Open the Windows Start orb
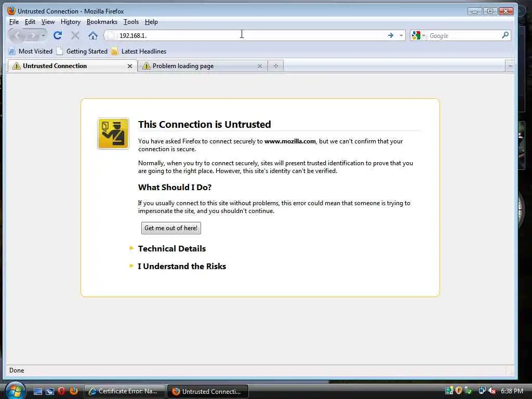 pos(15,391)
